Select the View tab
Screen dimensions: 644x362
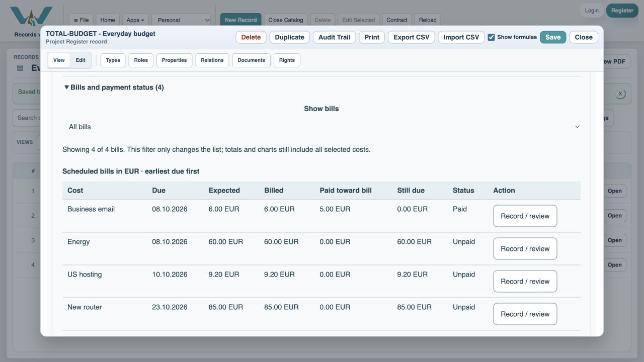[x=59, y=60]
